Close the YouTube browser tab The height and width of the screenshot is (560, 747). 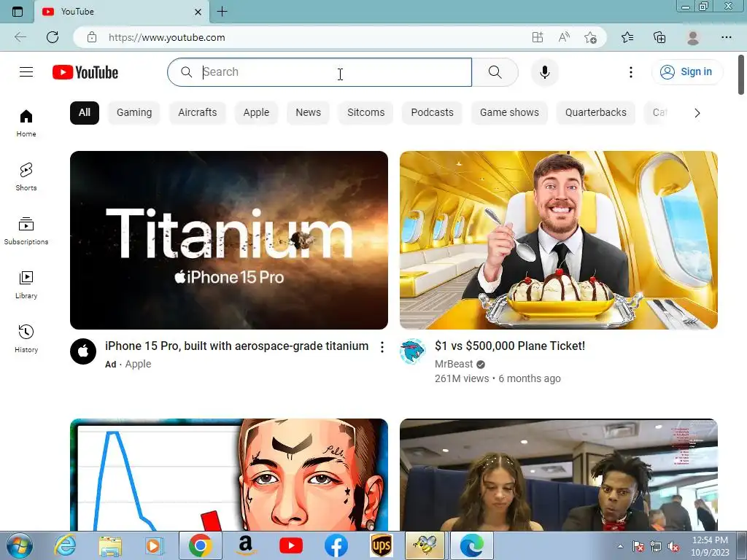[x=198, y=12]
